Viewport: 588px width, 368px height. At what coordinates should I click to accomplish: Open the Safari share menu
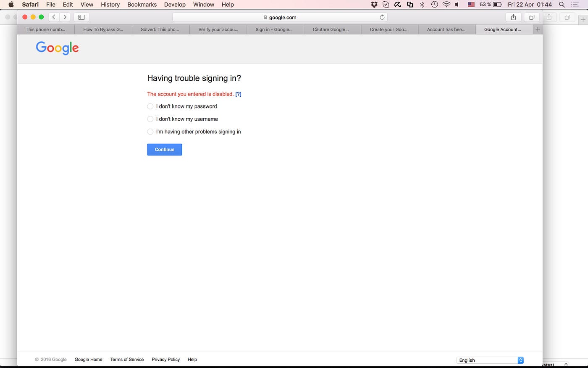pos(513,17)
